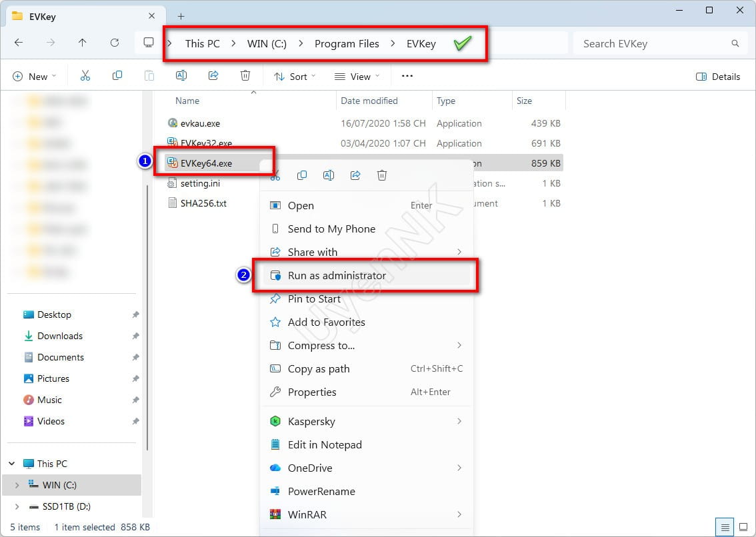Choose Copy as path
Image resolution: width=756 pixels, height=537 pixels.
[367, 368]
